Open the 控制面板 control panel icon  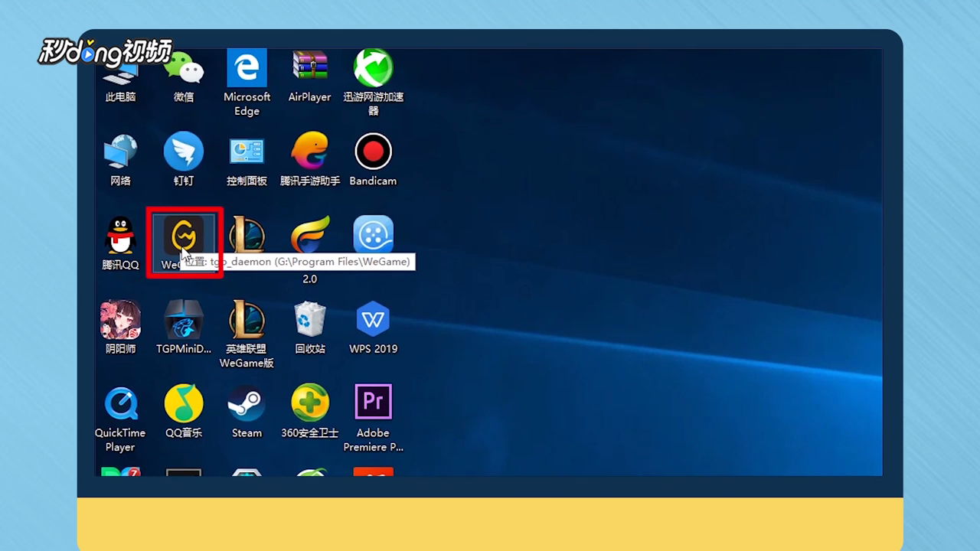247,152
